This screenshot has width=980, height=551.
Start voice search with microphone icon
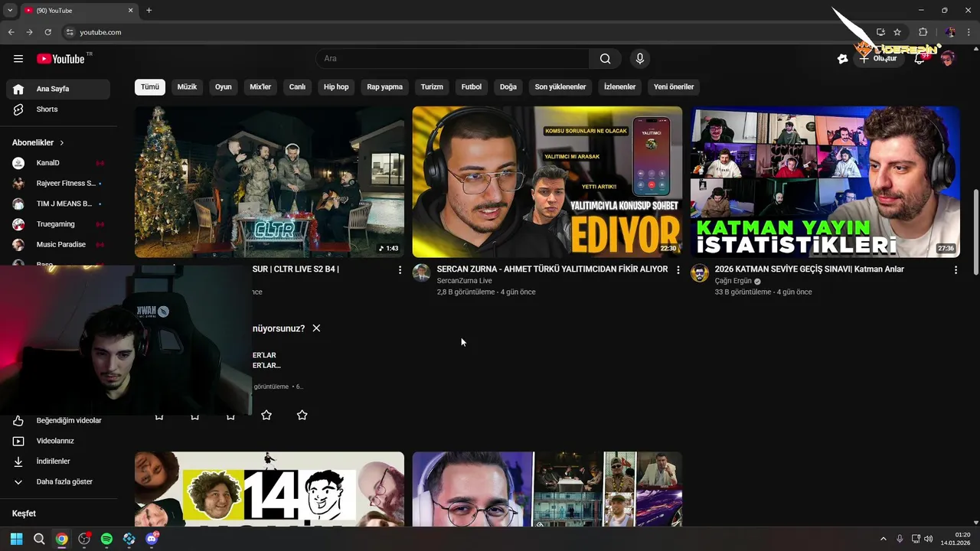point(640,59)
